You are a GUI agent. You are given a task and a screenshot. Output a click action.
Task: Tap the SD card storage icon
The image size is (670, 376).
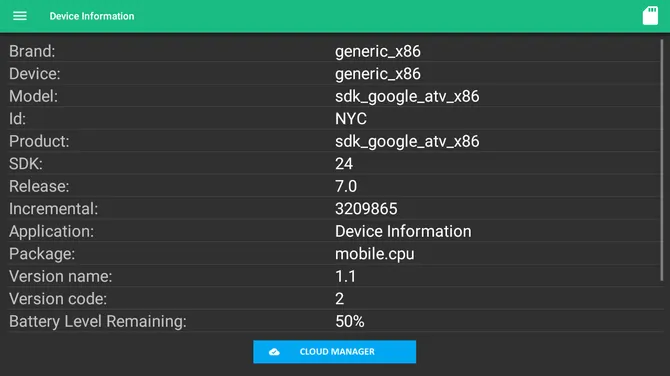pyautogui.click(x=650, y=16)
